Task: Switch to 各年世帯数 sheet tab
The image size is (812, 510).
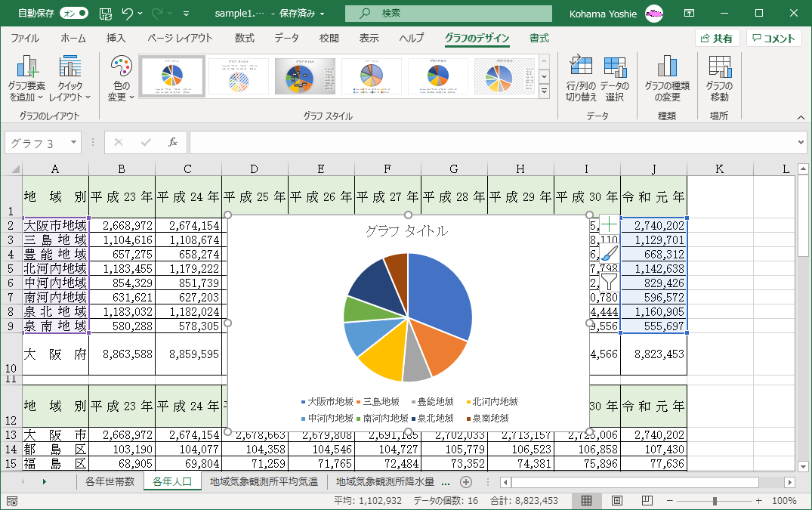Action: pos(110,481)
